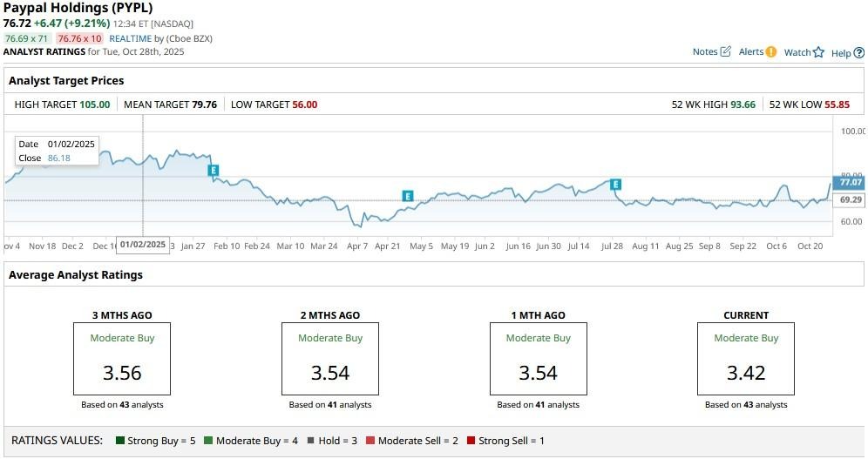868x459 pixels.
Task: Click the Oct 20 date label
Action: [810, 246]
